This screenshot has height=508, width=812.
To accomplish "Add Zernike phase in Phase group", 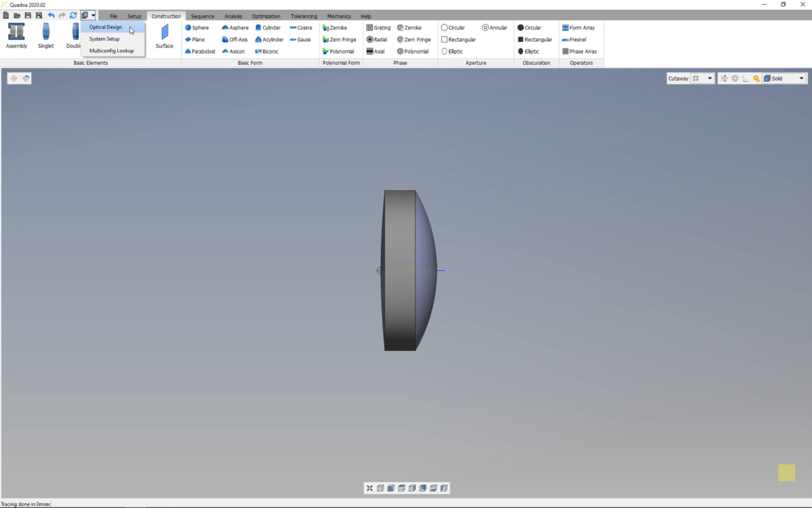I will pyautogui.click(x=409, y=28).
